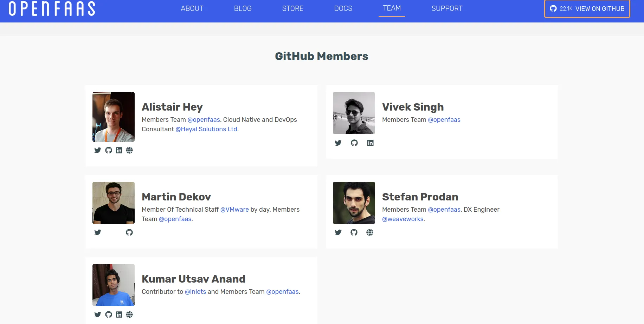Open the Store nav item

coord(293,8)
